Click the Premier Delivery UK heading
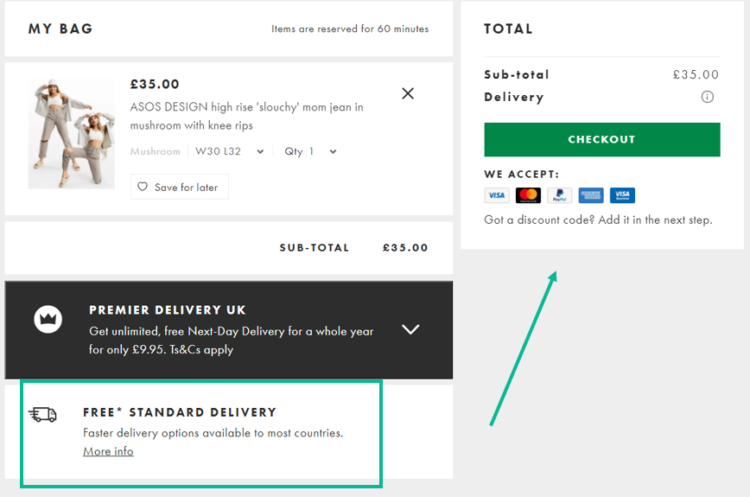This screenshot has height=497, width=750. click(x=167, y=310)
